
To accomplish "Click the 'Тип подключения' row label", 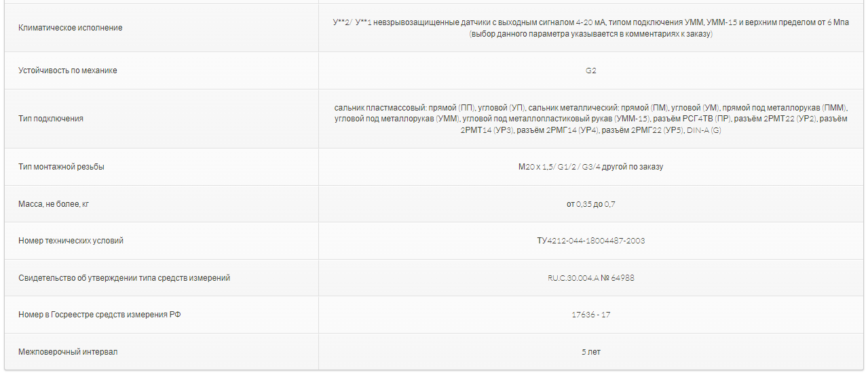I will coord(51,119).
